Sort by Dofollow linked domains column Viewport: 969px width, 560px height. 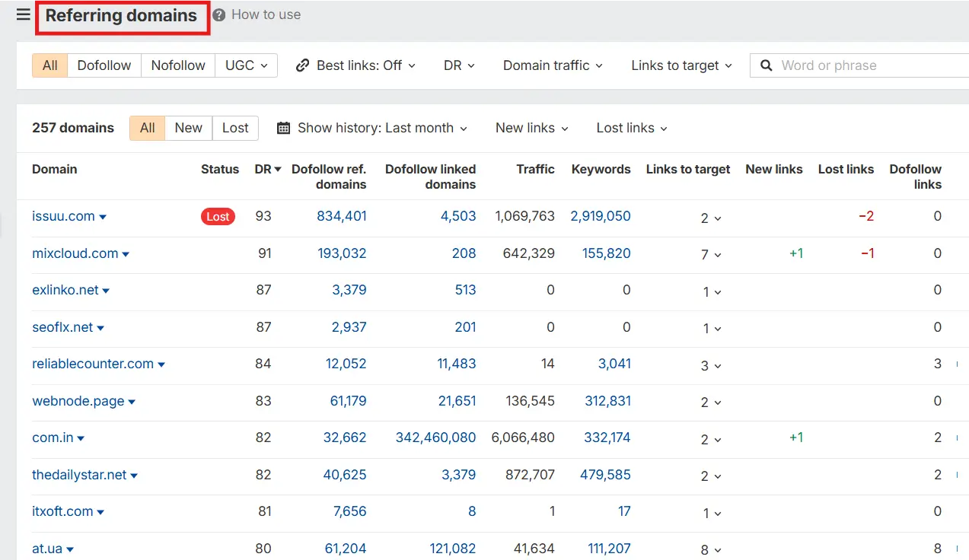[x=430, y=177]
